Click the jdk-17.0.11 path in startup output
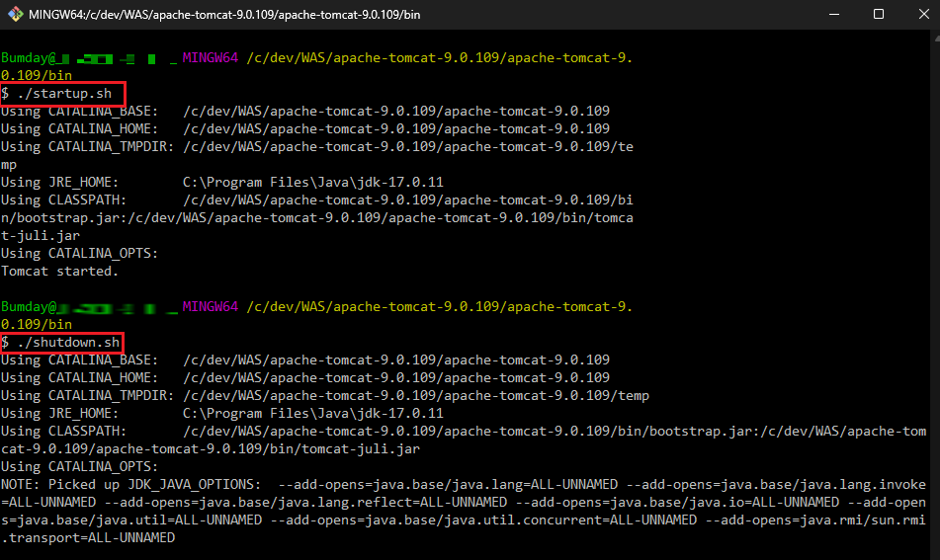 pyautogui.click(x=313, y=182)
